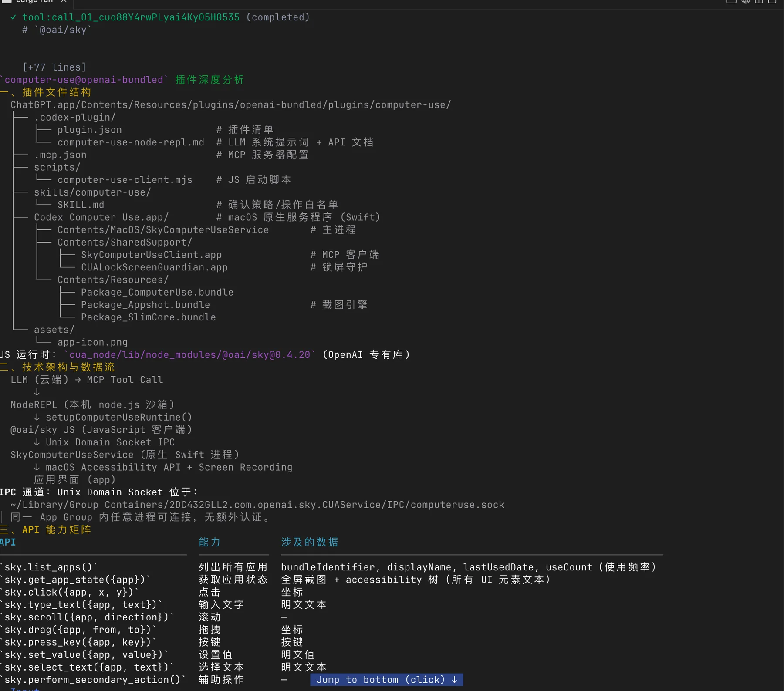
Task: Click the "assets/" folder row
Action: [54, 330]
